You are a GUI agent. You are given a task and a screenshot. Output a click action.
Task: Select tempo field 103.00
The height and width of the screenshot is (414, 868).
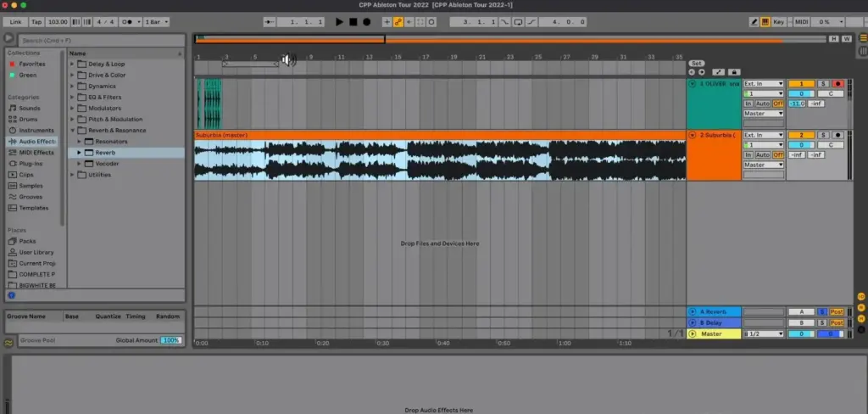(58, 21)
